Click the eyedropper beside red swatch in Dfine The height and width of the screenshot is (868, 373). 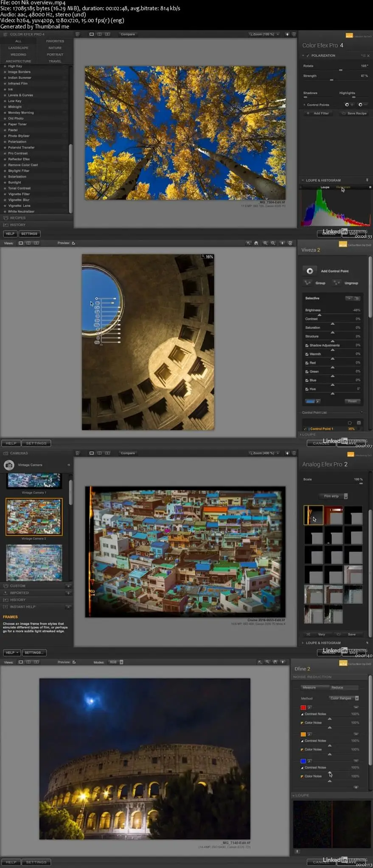310,707
